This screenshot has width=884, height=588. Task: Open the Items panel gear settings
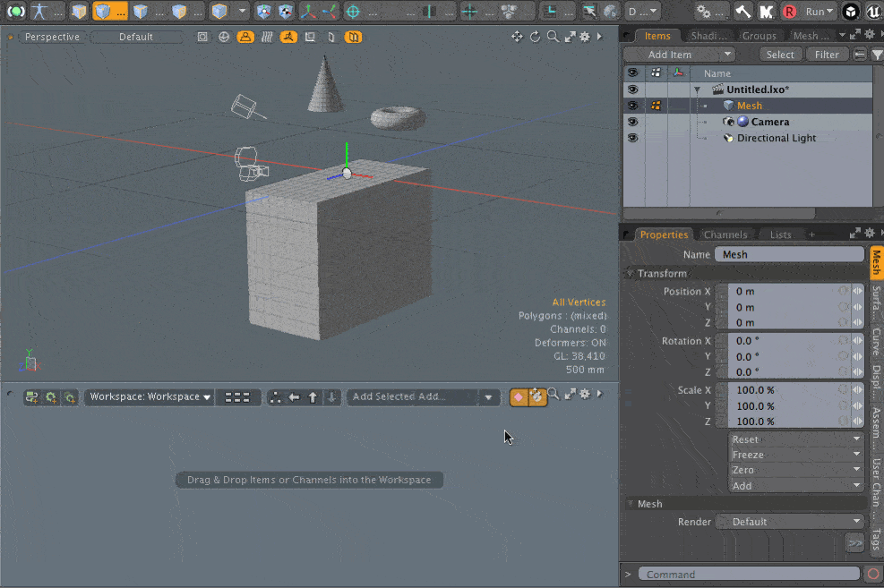869,36
